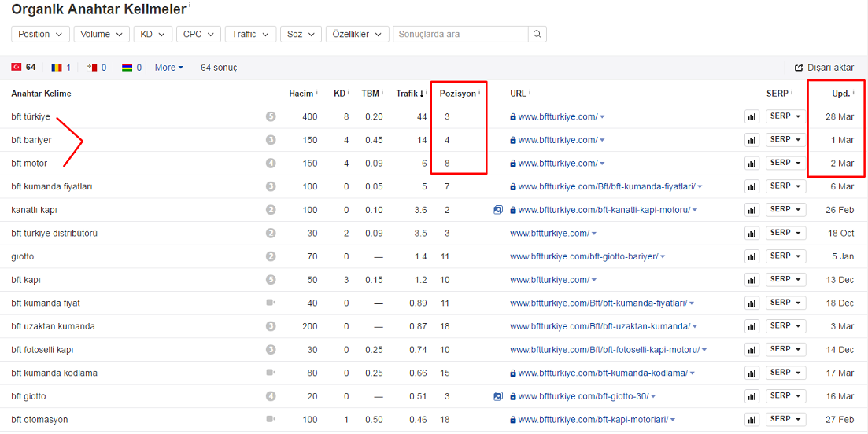Open chart icon for giotto row
The image size is (868, 434).
coord(752,256)
